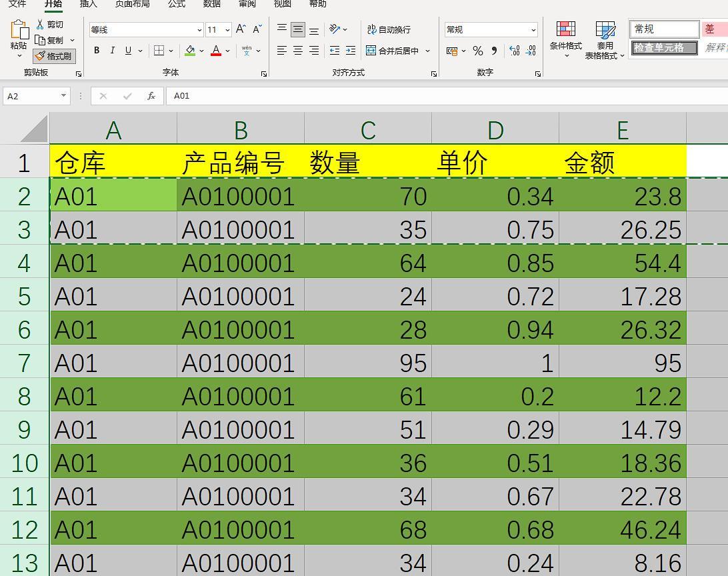
Task: Click the formula bar containing A01
Action: tap(447, 96)
